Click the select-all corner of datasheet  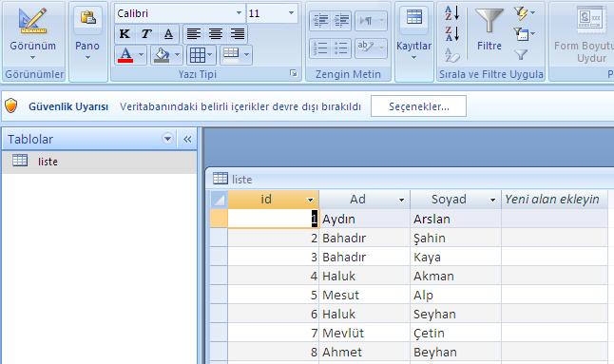point(219,200)
